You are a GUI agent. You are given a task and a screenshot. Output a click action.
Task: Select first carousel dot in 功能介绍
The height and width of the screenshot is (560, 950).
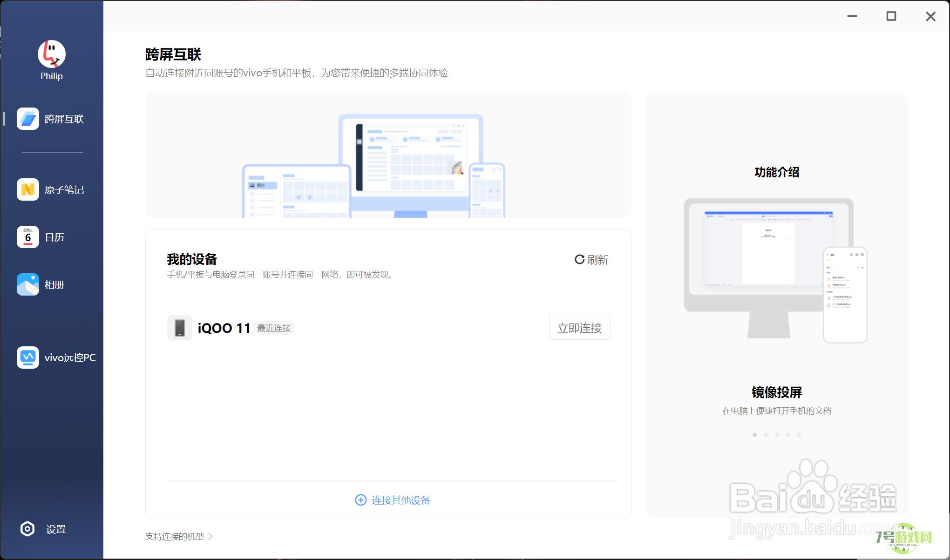coord(754,435)
